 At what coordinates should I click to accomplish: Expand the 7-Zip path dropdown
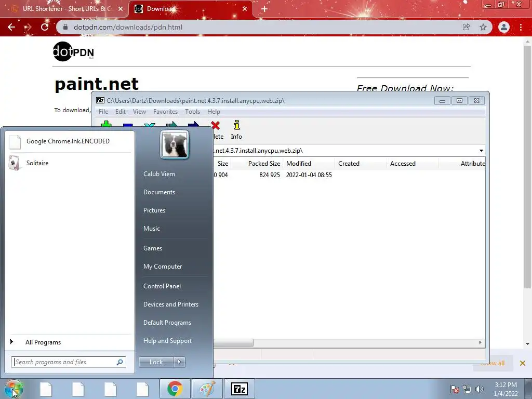click(x=481, y=151)
